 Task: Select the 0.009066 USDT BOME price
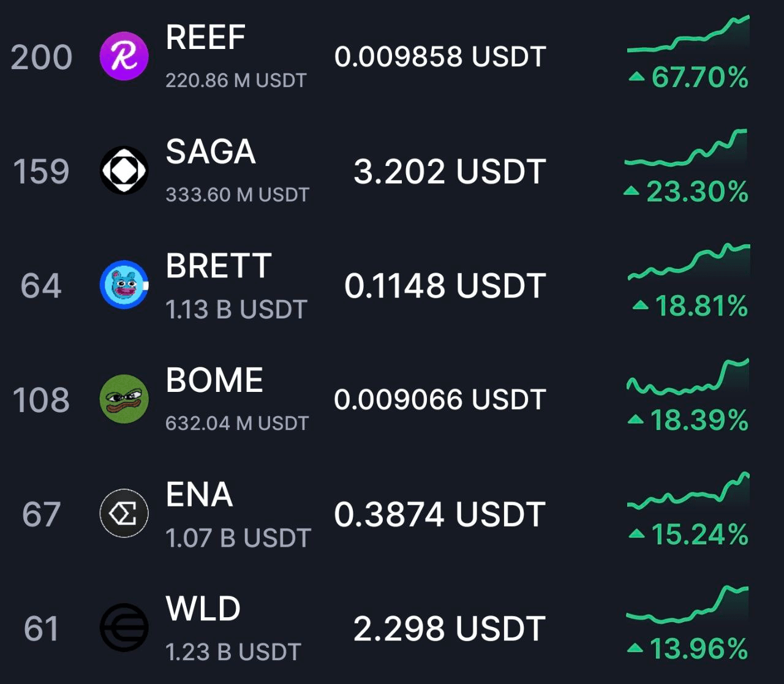[x=440, y=400]
